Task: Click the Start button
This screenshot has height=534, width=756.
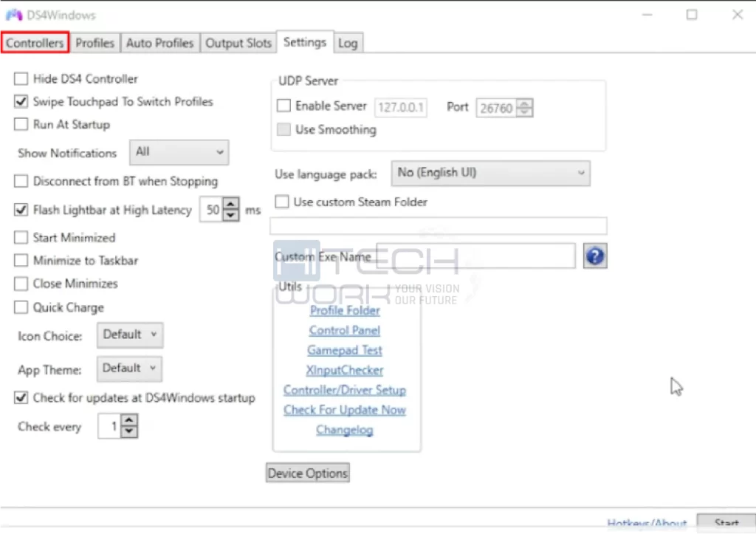Action: (726, 523)
